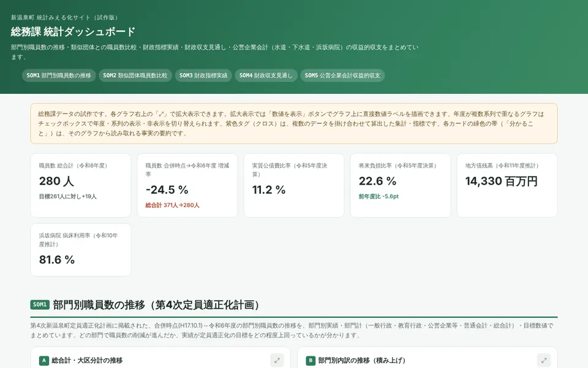Open the SOM1 部門別職員数の推移 navigation pill

[x=59, y=75]
